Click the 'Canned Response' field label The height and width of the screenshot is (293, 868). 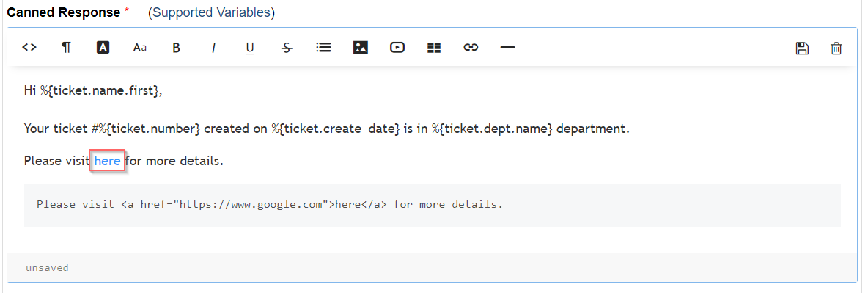tap(63, 12)
